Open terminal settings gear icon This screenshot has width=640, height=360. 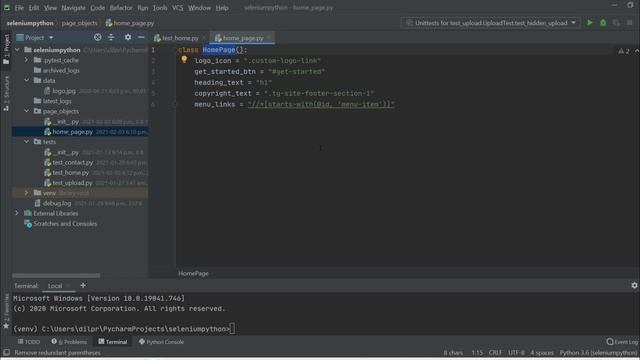click(x=634, y=285)
